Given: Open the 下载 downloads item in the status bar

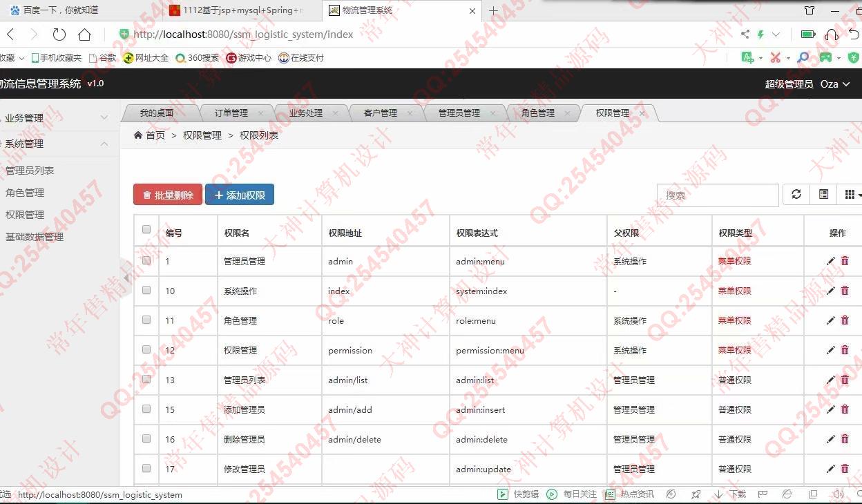Looking at the screenshot, I should click(x=731, y=494).
